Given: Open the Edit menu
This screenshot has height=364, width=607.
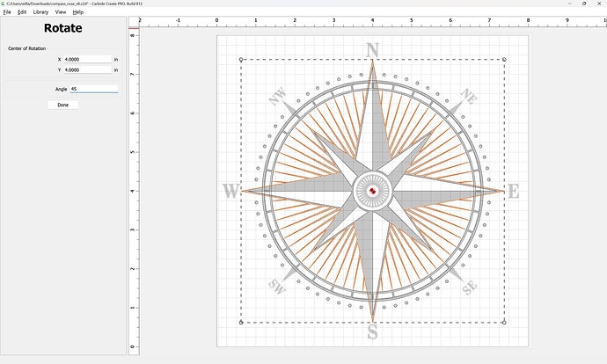Looking at the screenshot, I should (x=22, y=12).
